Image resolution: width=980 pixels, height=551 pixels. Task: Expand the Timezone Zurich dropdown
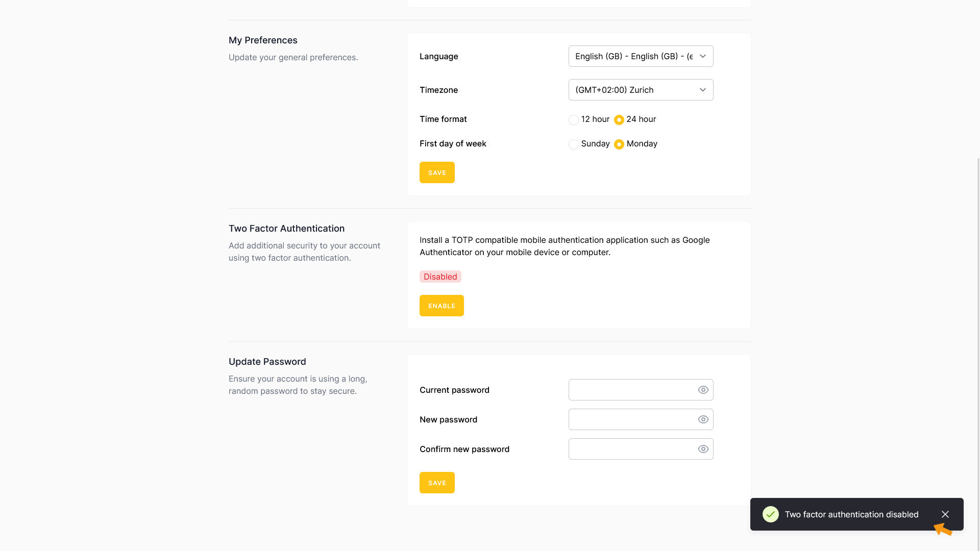[x=633, y=90]
